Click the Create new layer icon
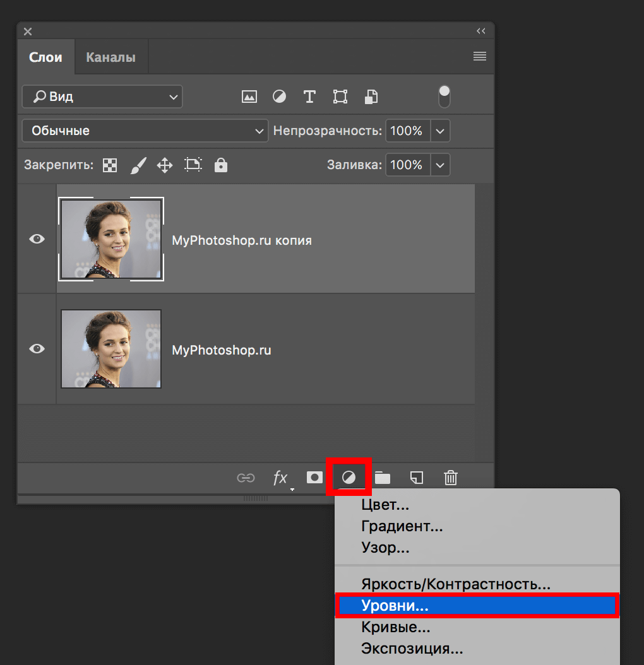 click(x=417, y=478)
